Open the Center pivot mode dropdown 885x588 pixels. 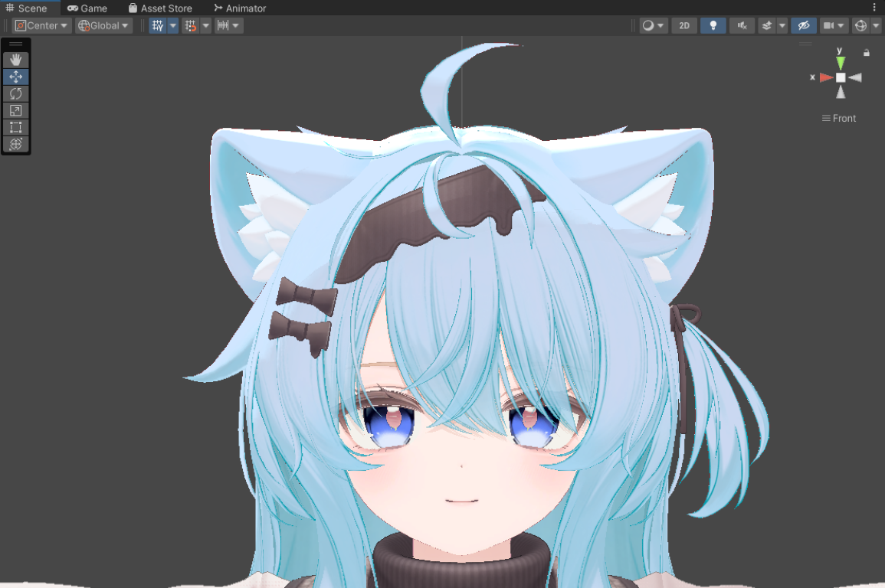point(42,25)
